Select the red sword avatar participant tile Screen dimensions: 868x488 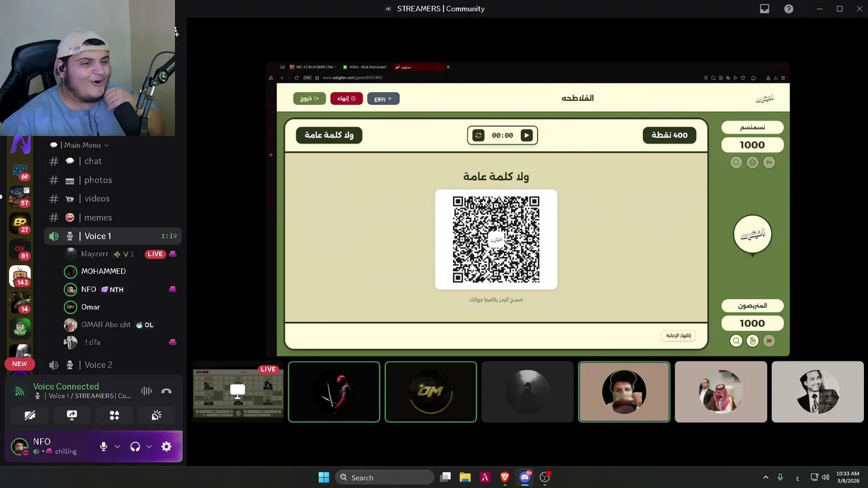coord(334,392)
